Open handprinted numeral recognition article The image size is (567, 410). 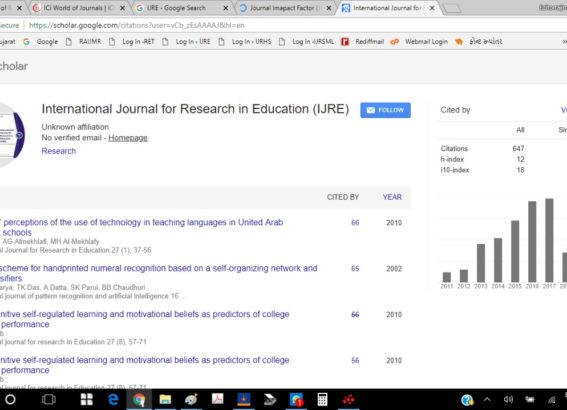point(158,273)
